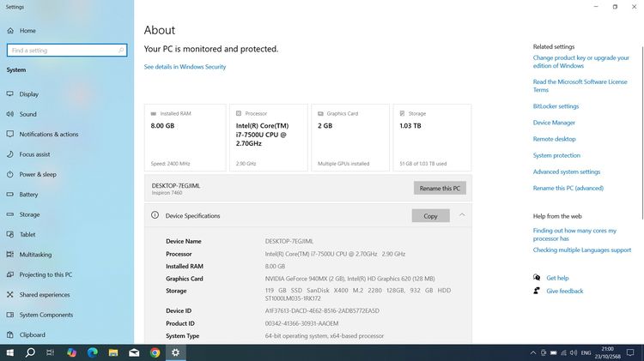
Task: Click the Device Specifications info icon
Action: click(x=155, y=215)
